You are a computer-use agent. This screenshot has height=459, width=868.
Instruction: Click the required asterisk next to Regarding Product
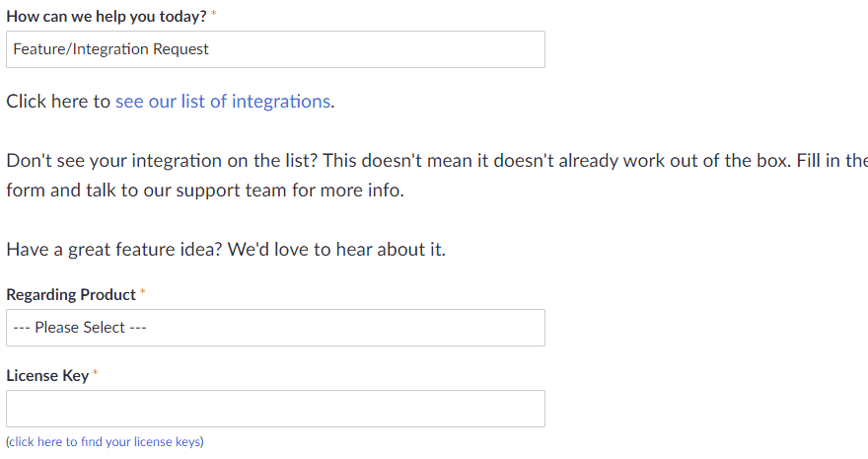[x=143, y=294]
